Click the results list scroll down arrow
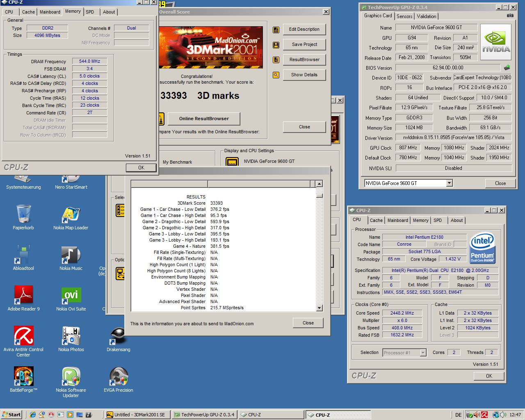 point(320,308)
